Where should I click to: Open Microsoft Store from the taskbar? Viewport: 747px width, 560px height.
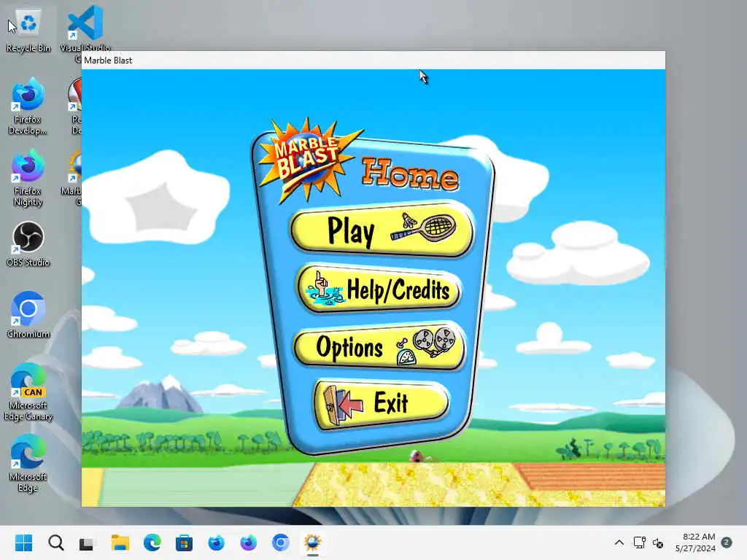pyautogui.click(x=184, y=542)
